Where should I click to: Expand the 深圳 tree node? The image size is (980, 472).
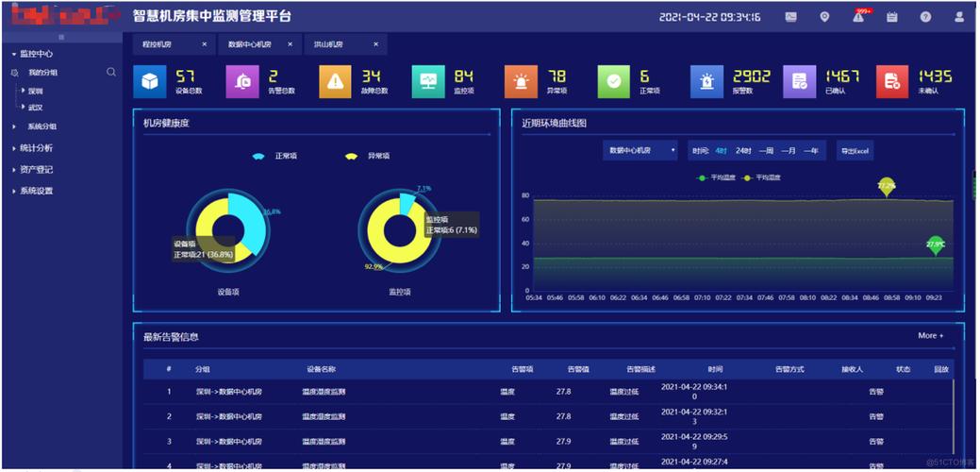(x=24, y=91)
